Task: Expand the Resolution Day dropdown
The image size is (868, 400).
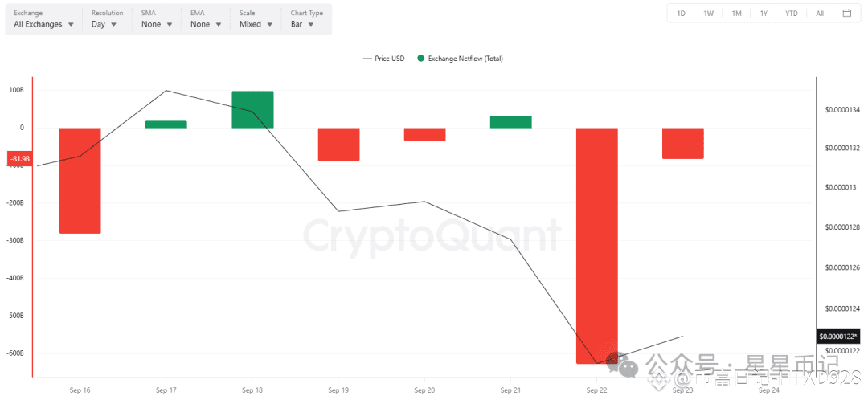Action: [107, 20]
